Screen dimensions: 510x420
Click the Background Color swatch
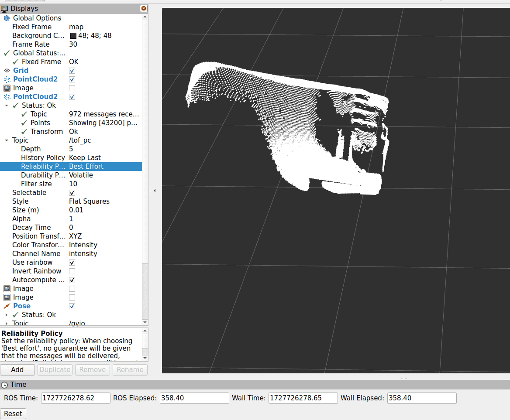(x=73, y=36)
